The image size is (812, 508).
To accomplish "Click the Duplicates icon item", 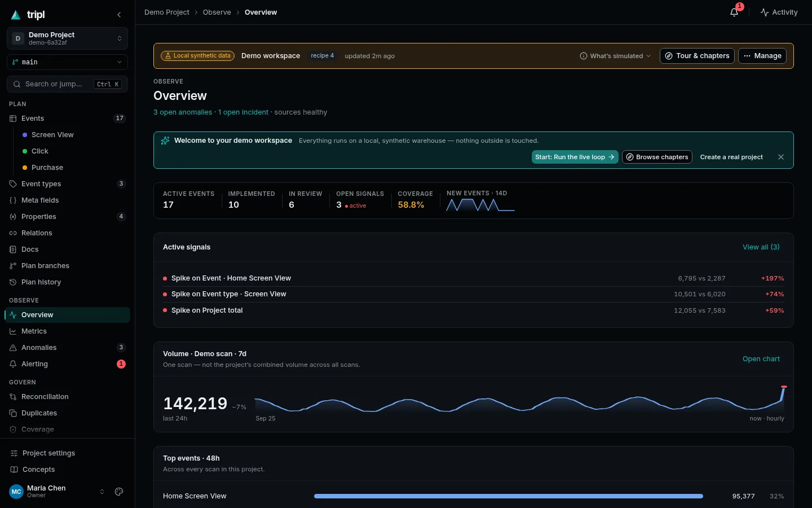I will [x=67, y=413].
